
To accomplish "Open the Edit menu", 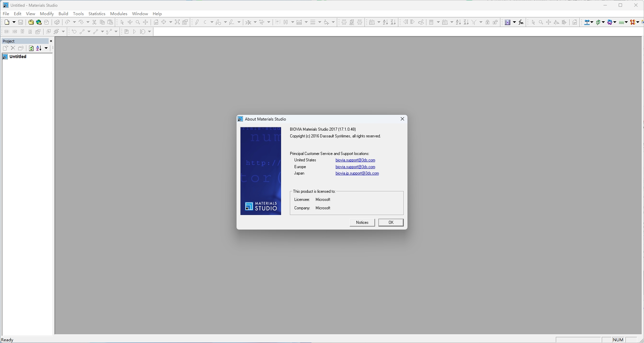I will [x=18, y=14].
